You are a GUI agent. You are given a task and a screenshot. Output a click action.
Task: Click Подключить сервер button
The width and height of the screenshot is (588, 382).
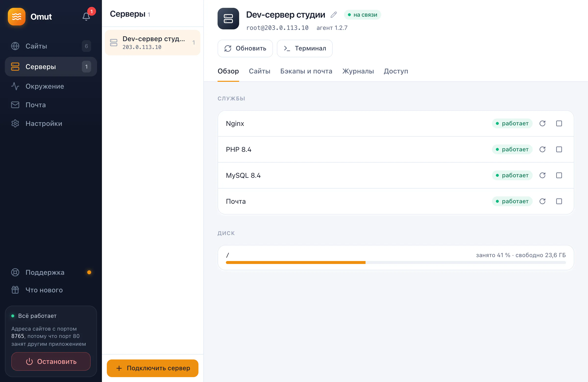click(152, 368)
